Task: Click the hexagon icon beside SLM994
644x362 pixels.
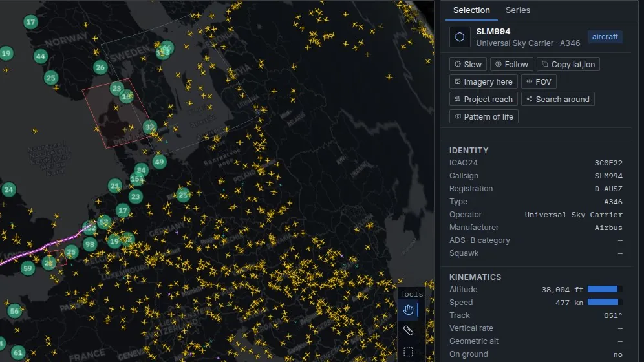Action: coord(460,37)
